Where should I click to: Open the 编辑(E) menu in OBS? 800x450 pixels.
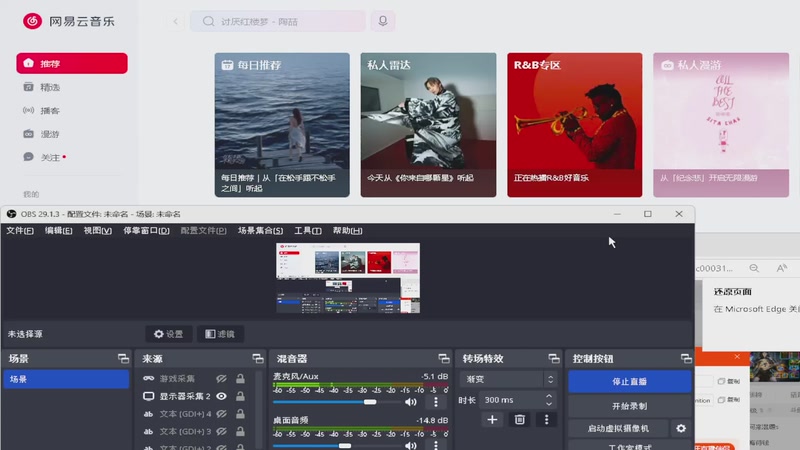point(58,231)
